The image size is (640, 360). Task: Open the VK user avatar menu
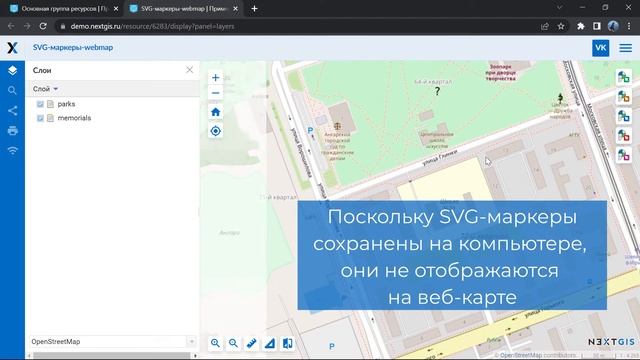(600, 48)
